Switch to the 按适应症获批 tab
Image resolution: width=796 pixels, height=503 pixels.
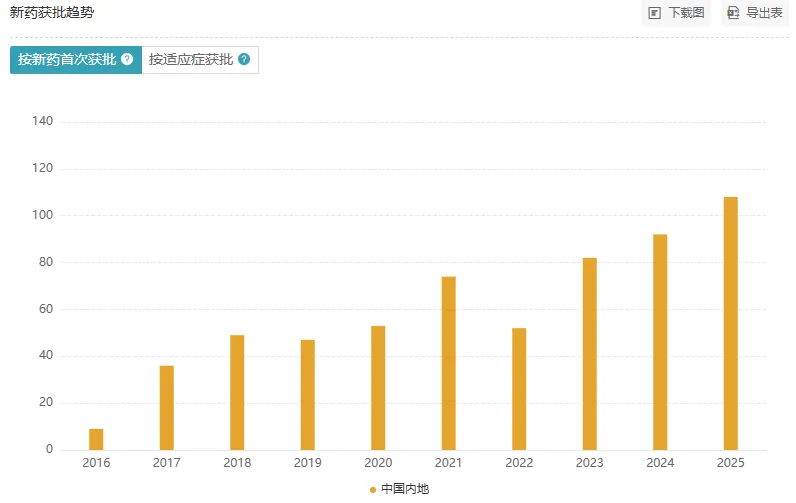pos(190,60)
